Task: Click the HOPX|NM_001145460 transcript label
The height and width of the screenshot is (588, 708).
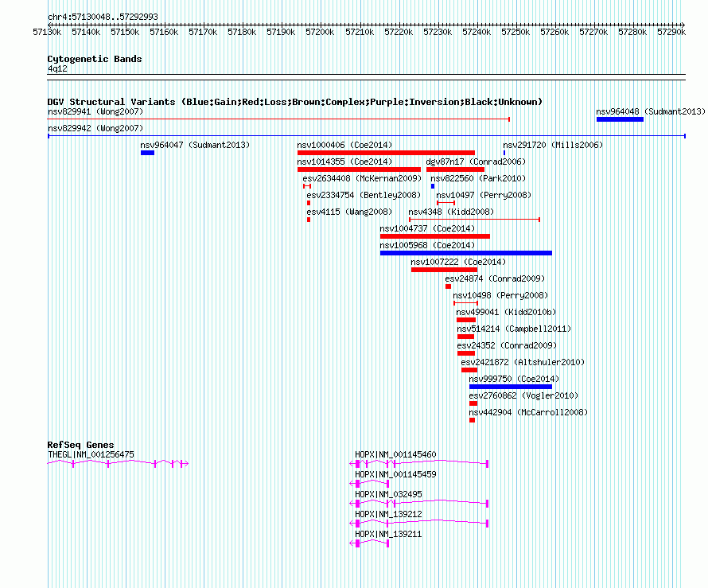Action: (395, 454)
